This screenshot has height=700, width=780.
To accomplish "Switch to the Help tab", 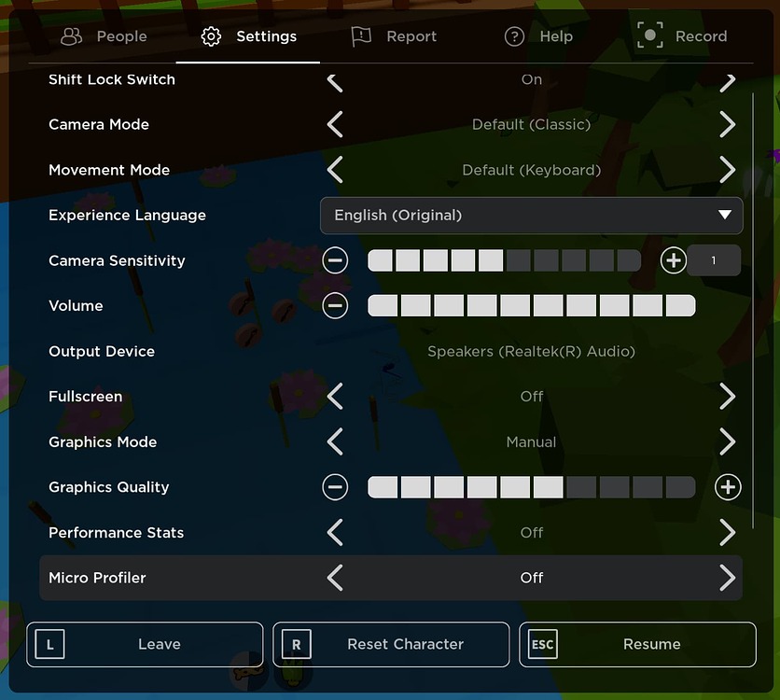I will 538,35.
